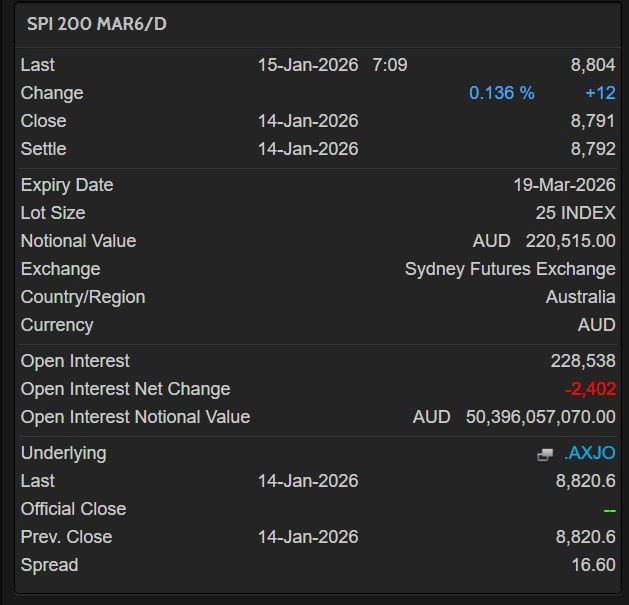Click the related-window icon beside .AXJO
The image size is (629, 605).
point(545,454)
